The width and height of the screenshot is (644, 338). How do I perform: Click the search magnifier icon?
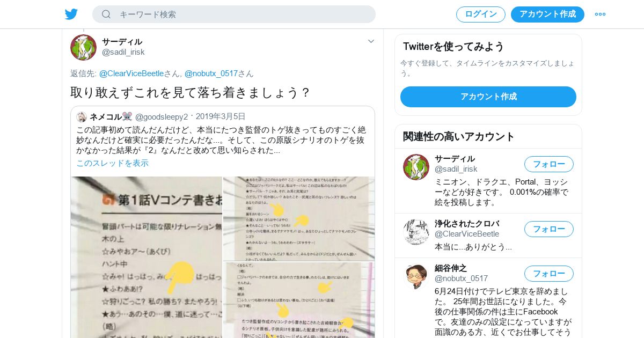tap(106, 14)
